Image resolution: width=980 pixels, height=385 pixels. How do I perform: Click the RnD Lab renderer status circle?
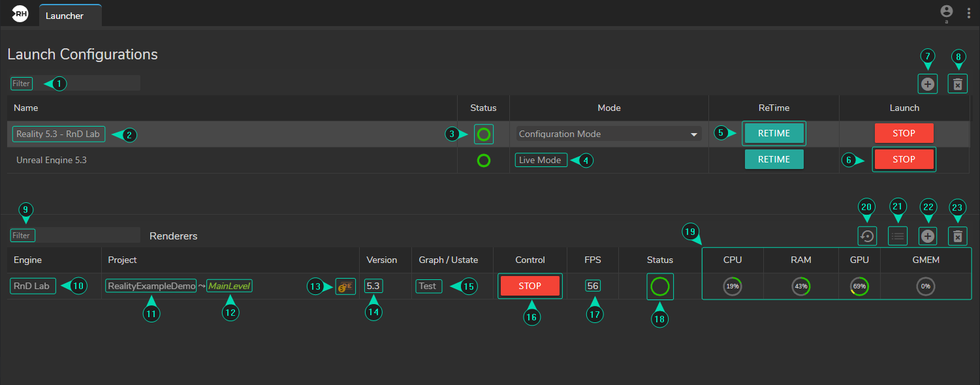[659, 286]
